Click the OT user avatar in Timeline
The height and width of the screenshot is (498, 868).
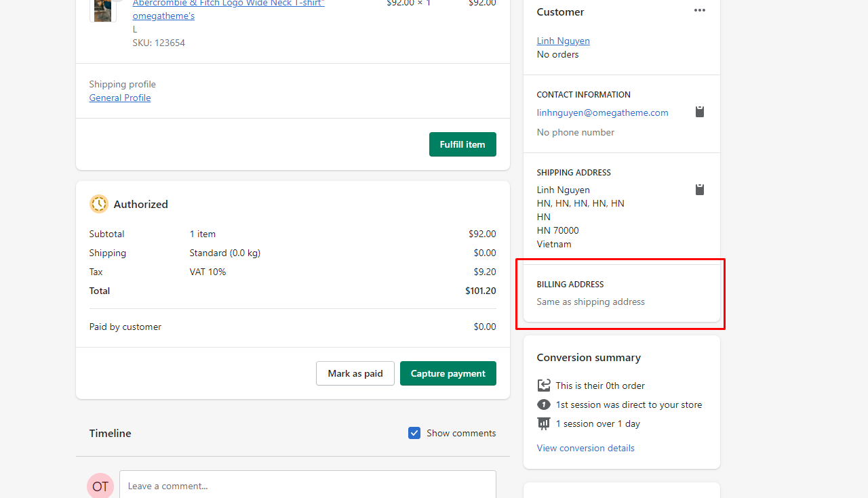[x=100, y=486]
